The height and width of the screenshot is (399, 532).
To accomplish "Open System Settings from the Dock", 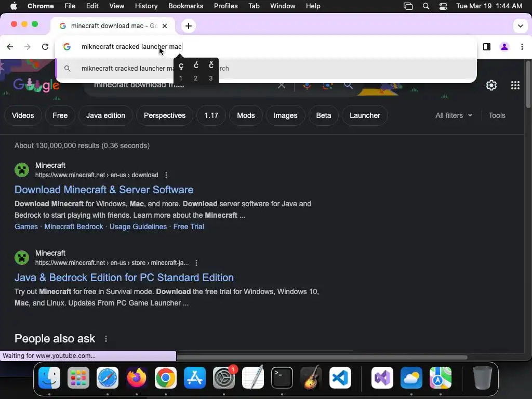I will (x=224, y=378).
